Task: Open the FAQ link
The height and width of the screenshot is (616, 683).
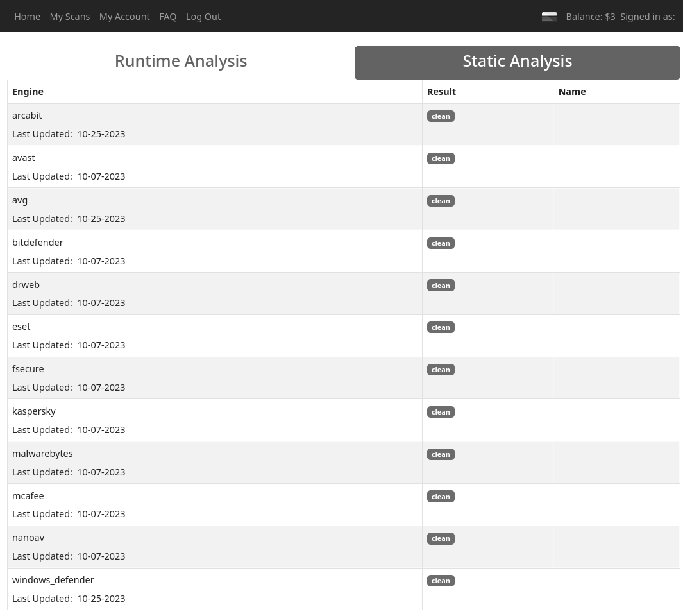Action: click(x=167, y=17)
